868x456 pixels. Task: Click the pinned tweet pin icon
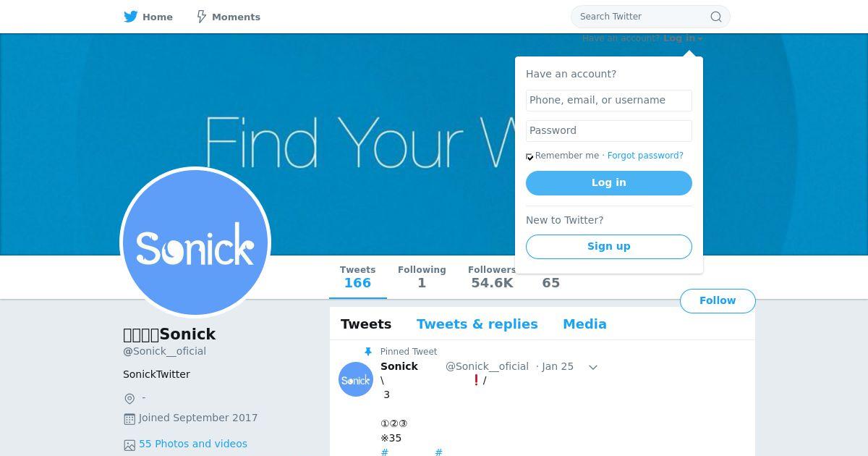click(368, 352)
